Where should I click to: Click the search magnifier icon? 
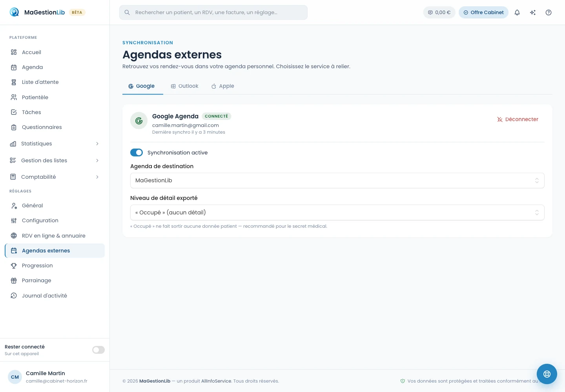tap(127, 13)
